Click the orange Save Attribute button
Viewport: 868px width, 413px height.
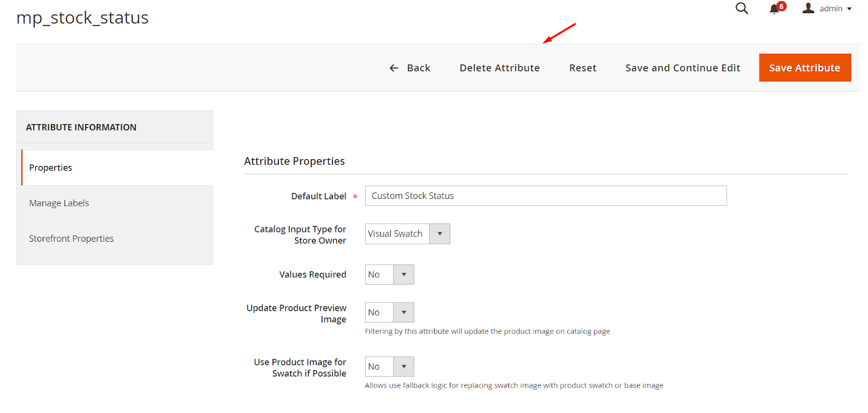[x=804, y=68]
